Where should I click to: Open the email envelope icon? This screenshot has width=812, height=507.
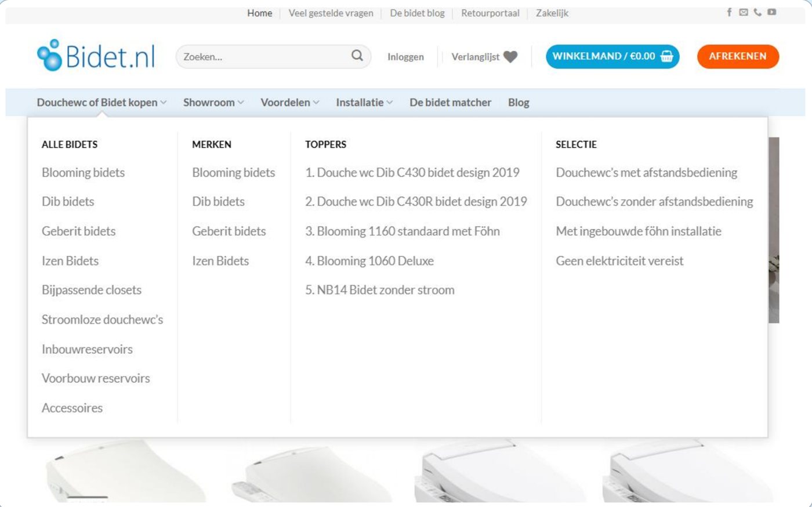pyautogui.click(x=744, y=12)
